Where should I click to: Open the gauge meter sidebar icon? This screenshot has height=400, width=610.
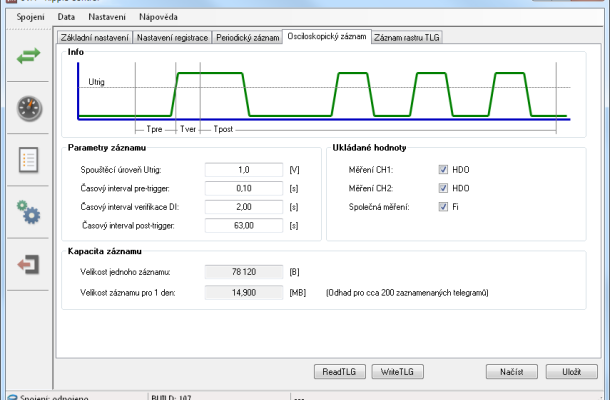(27, 108)
